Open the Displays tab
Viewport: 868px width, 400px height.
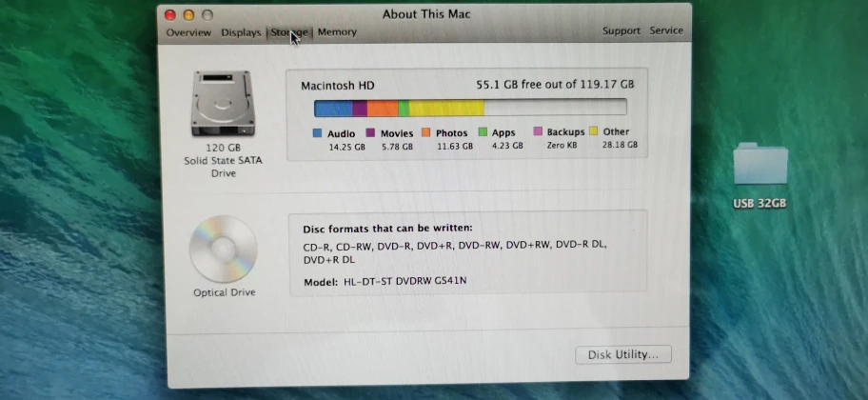pos(241,32)
